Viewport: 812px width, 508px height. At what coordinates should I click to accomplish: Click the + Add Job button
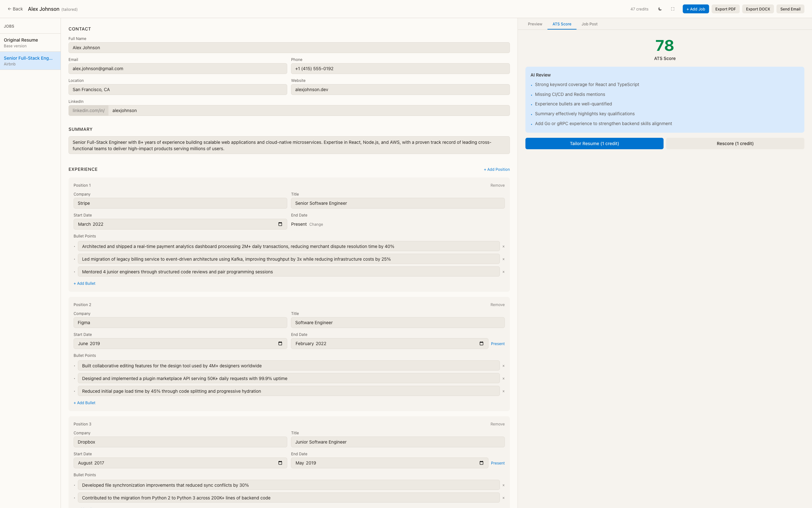(695, 9)
